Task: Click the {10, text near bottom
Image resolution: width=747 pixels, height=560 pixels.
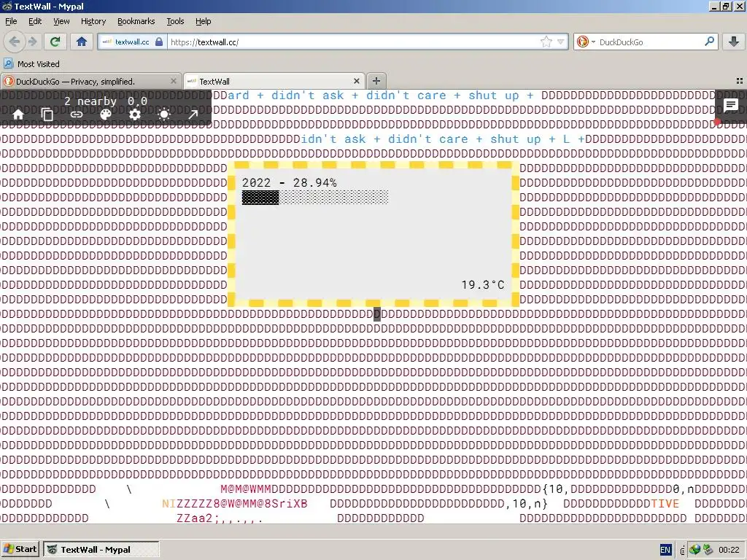Action: tap(555, 489)
